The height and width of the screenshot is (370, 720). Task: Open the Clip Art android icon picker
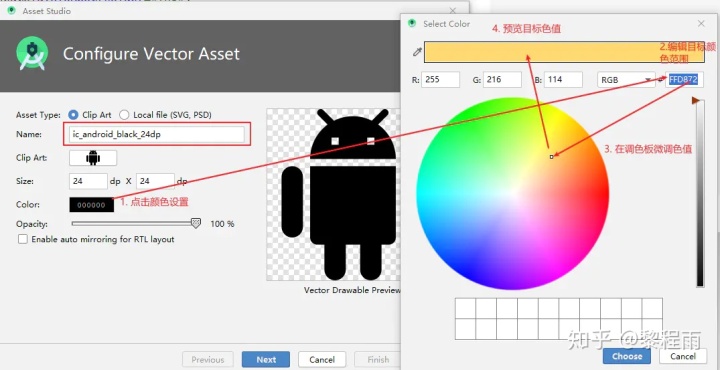(93, 157)
